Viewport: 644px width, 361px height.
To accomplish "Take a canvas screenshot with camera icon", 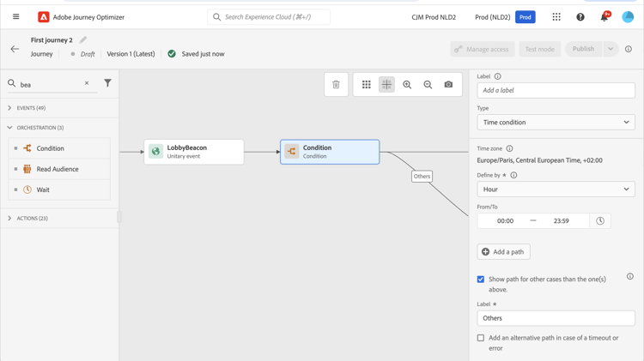I will pyautogui.click(x=448, y=85).
